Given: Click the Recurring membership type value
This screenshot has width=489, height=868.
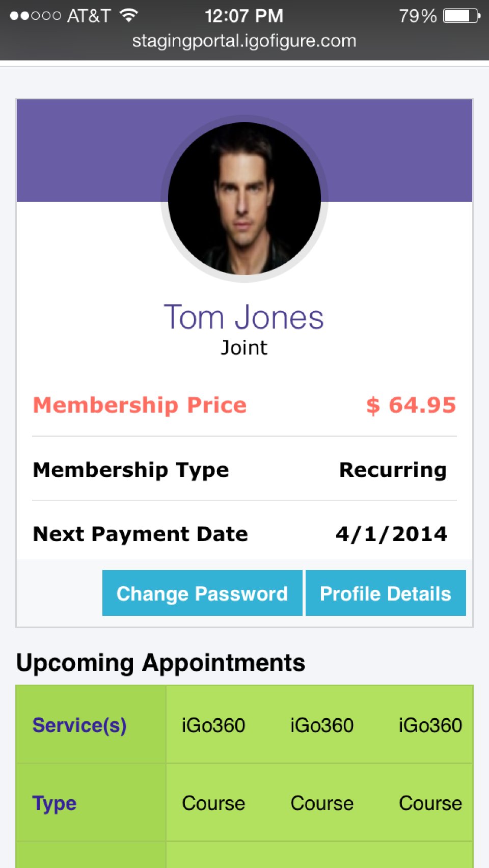Looking at the screenshot, I should pos(393,470).
